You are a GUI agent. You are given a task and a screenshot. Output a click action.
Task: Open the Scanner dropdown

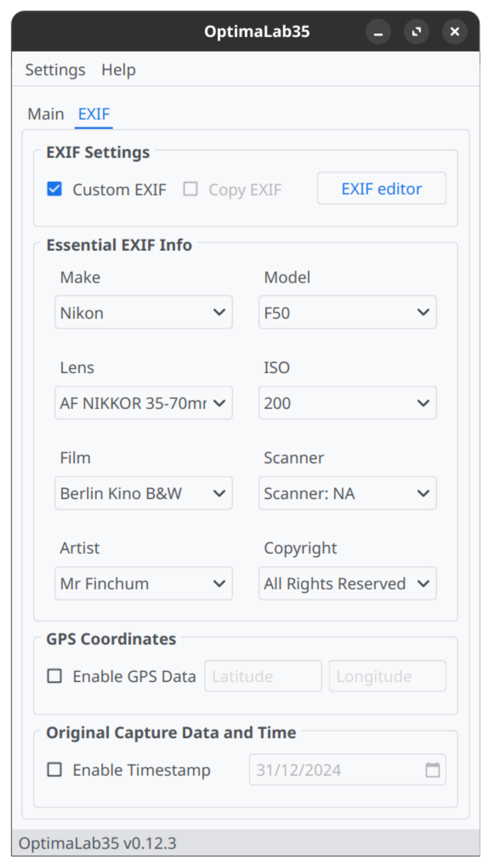[x=348, y=493]
